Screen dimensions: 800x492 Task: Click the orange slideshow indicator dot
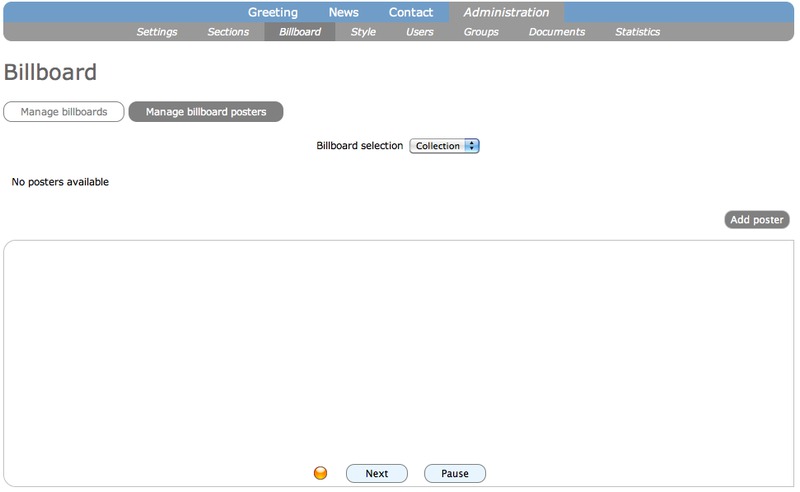(321, 473)
